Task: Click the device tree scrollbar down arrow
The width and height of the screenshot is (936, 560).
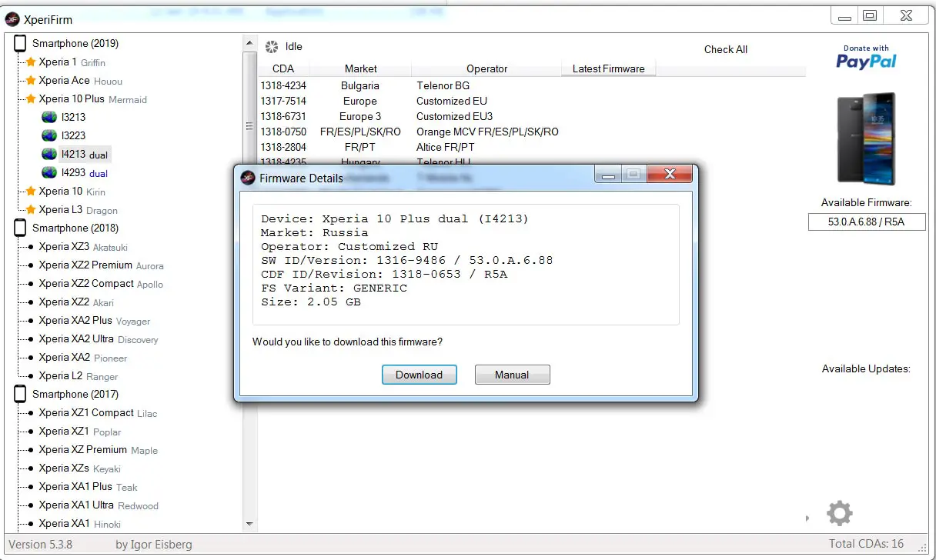Action: tap(249, 524)
